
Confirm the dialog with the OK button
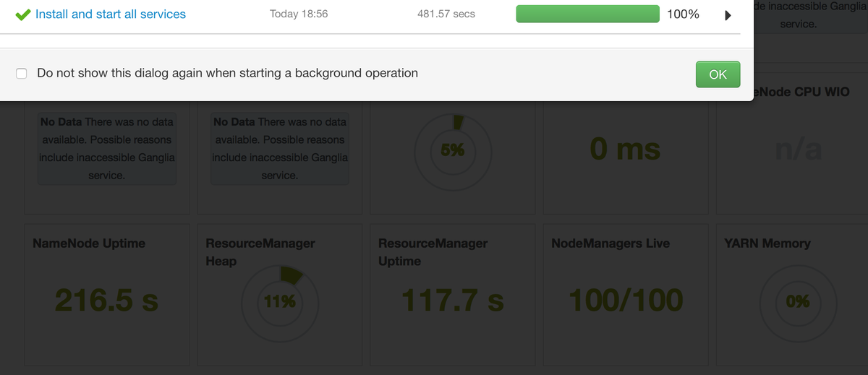[x=718, y=74]
